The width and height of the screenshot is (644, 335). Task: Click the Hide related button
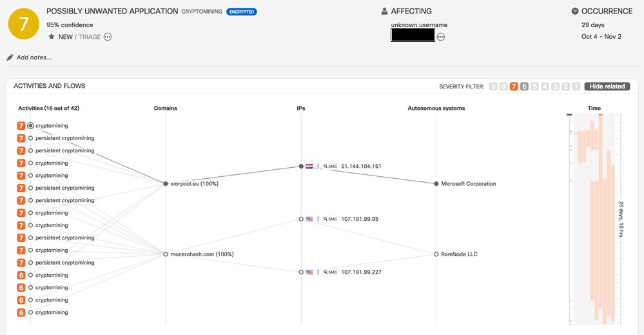[x=607, y=86]
